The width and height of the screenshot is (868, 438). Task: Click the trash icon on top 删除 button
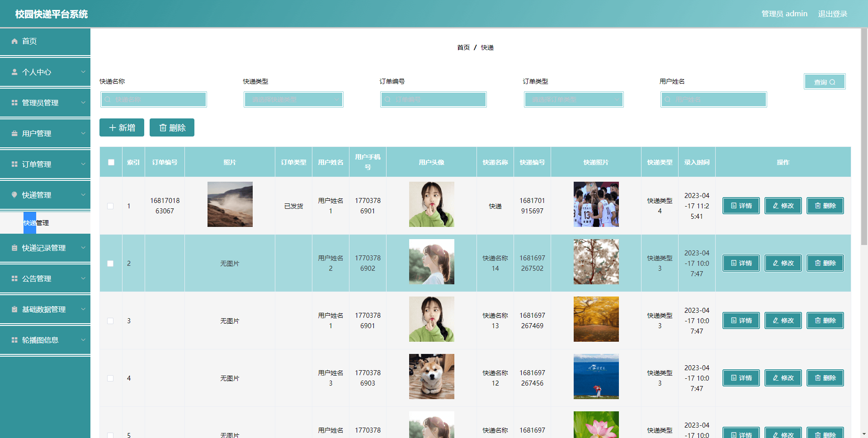[163, 128]
